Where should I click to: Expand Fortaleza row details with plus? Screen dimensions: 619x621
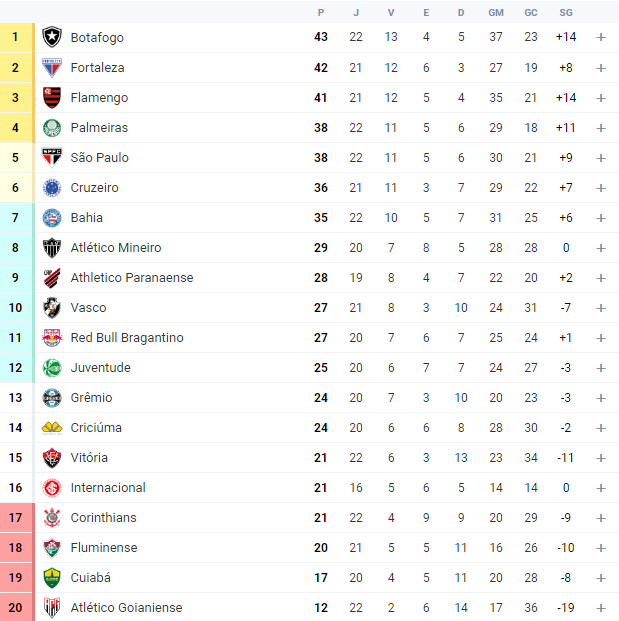coord(601,68)
